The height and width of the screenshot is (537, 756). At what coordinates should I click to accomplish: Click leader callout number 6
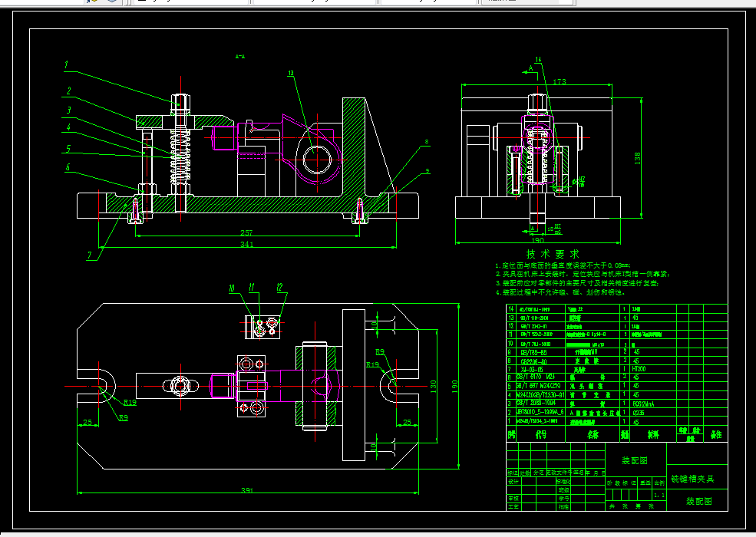coord(68,167)
